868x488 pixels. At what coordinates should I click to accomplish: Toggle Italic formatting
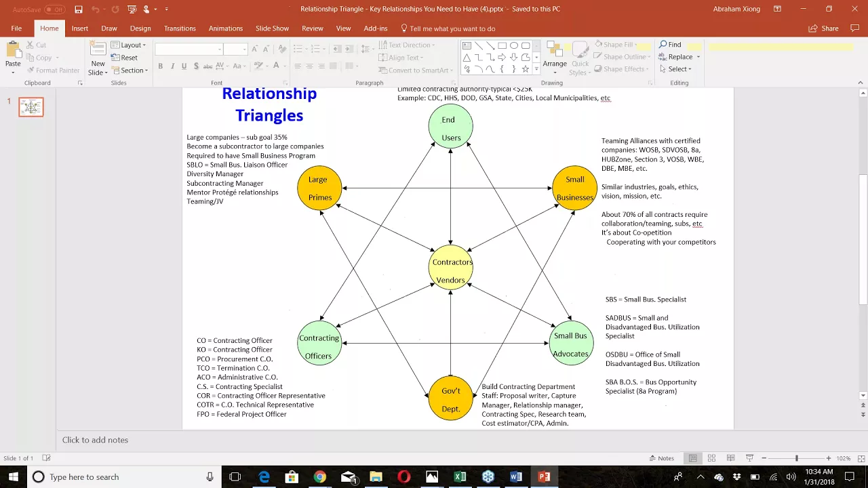click(173, 66)
